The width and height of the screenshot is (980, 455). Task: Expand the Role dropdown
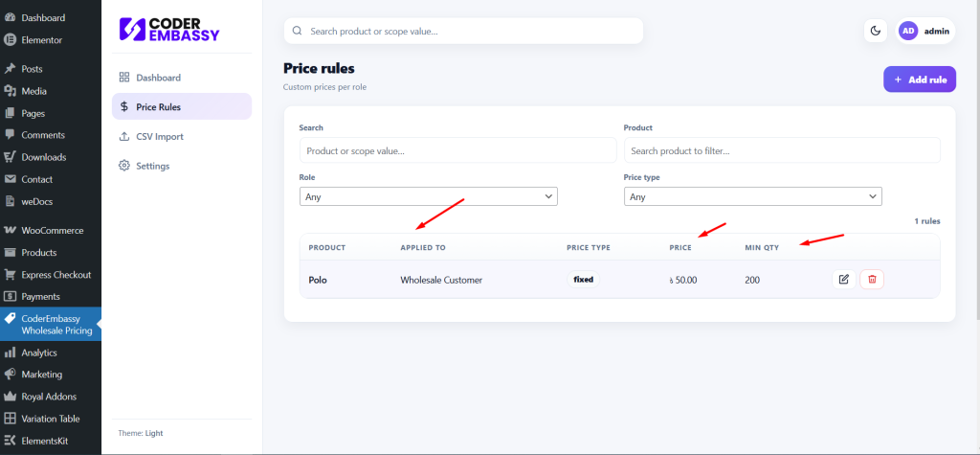[428, 196]
